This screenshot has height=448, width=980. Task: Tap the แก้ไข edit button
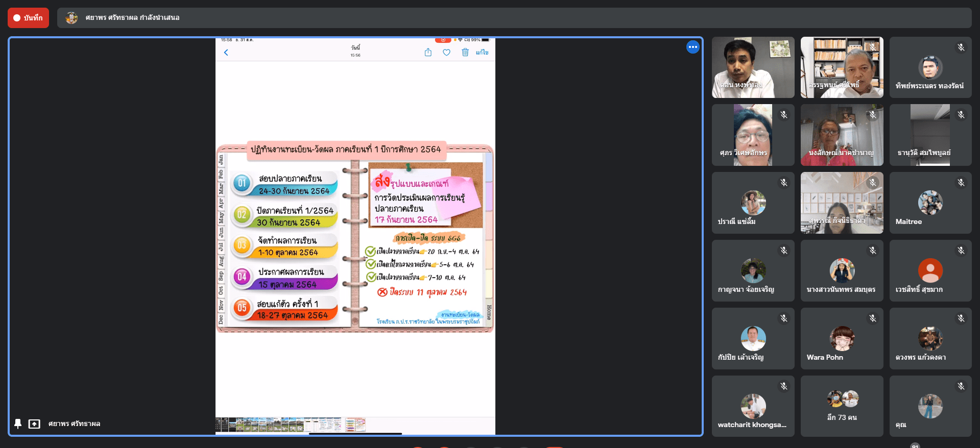point(482,53)
